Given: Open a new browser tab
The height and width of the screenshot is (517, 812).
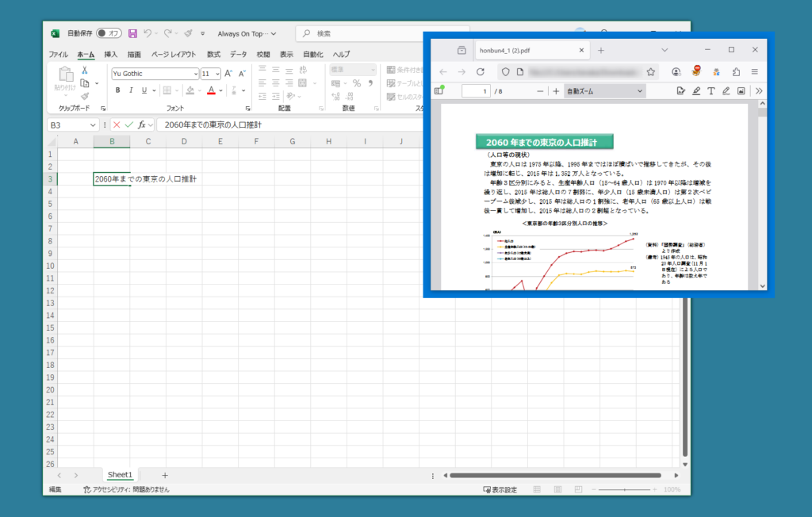Looking at the screenshot, I should point(601,50).
